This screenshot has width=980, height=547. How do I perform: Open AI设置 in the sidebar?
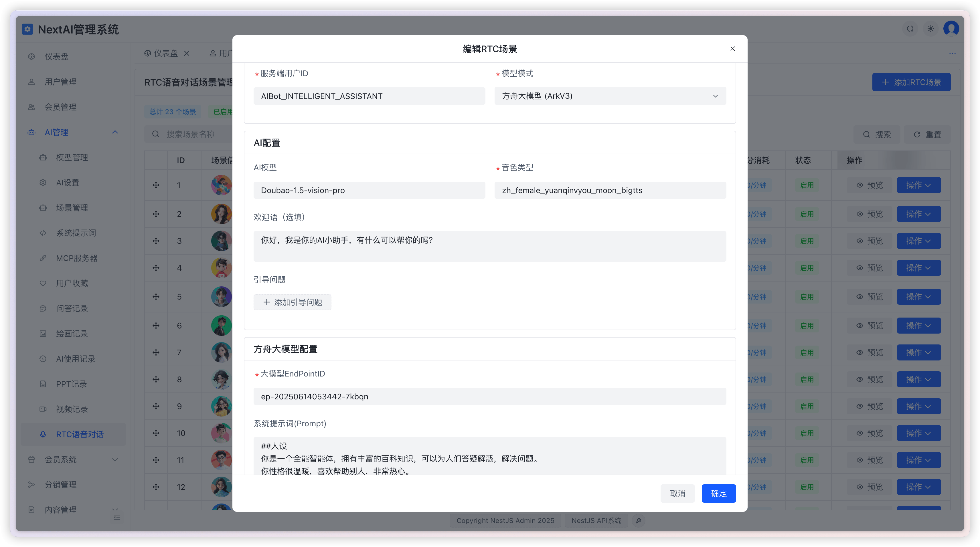click(x=73, y=183)
